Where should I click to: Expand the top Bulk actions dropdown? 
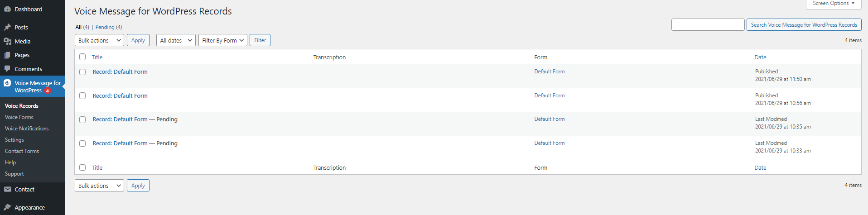point(99,40)
